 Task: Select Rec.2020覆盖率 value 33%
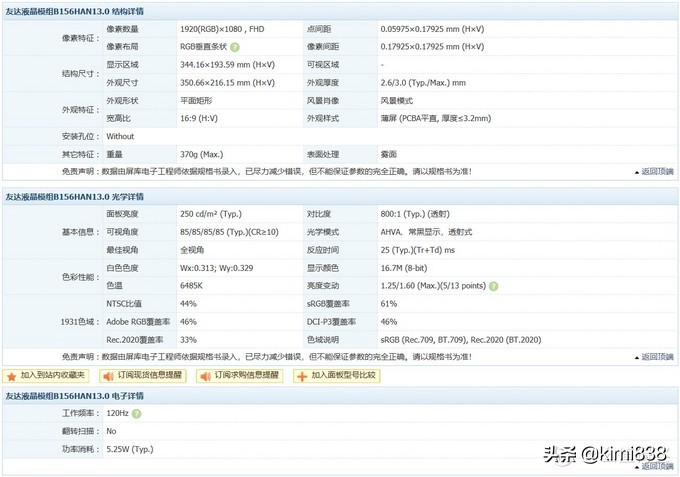(188, 340)
